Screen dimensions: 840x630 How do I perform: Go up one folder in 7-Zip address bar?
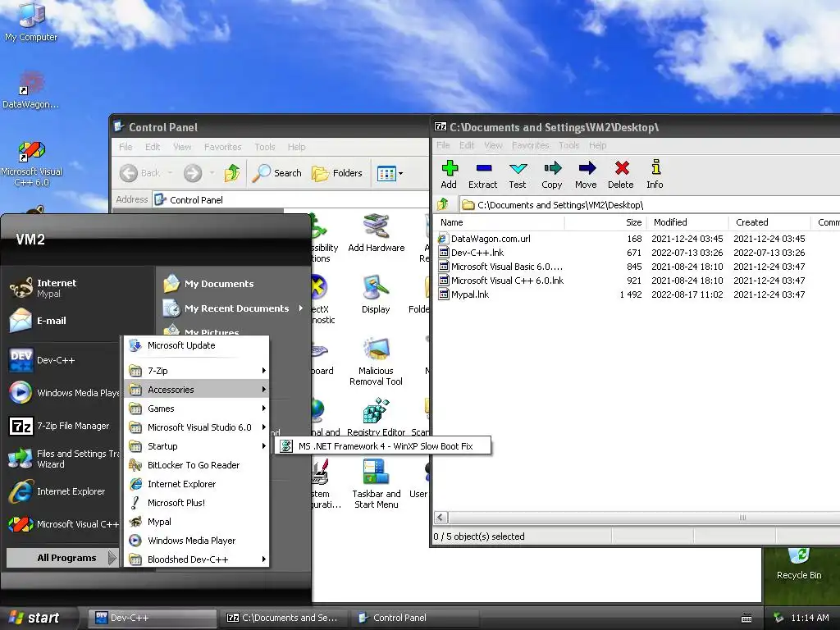click(x=443, y=204)
